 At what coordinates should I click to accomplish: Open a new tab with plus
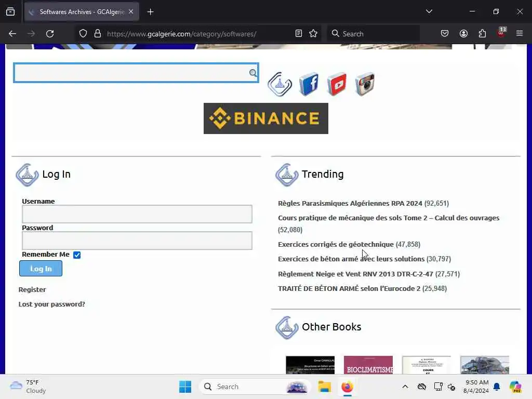click(150, 12)
